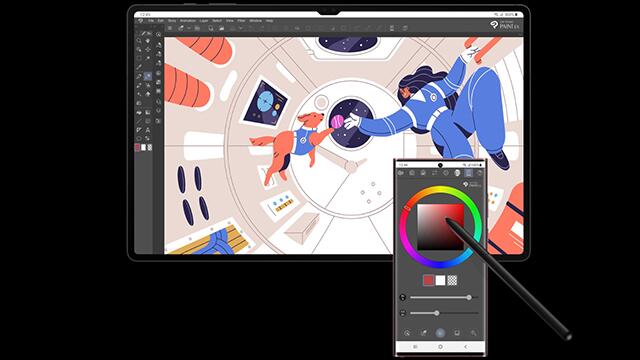Tap the highlighted center tool in phone bottom bar
This screenshot has width=640, height=360.
coord(440,333)
